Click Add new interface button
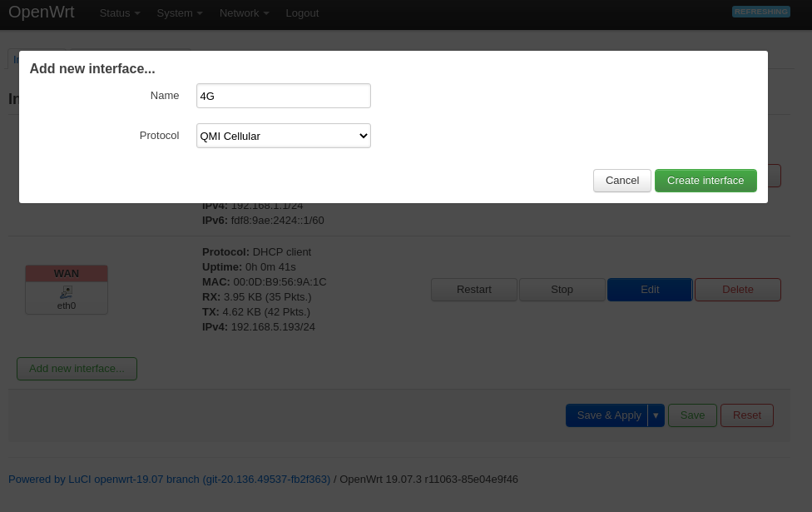Screen dimensions: 812x512 (x=77, y=368)
